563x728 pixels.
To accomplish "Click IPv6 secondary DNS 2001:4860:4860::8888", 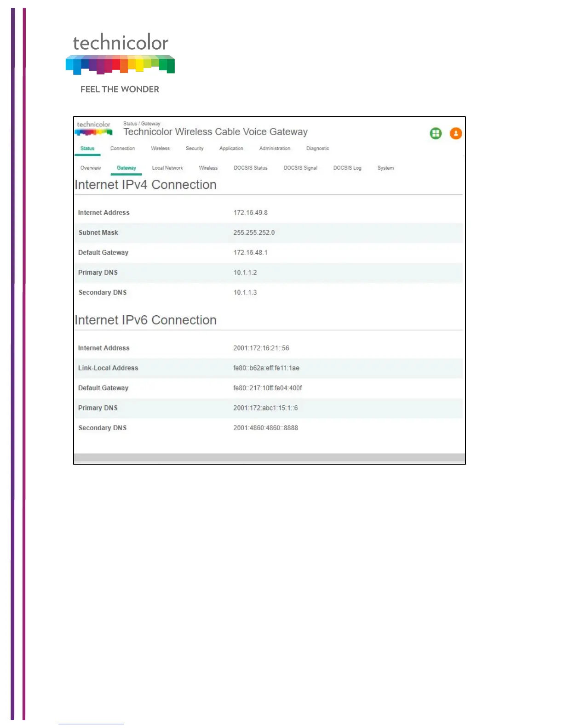I will (x=266, y=428).
